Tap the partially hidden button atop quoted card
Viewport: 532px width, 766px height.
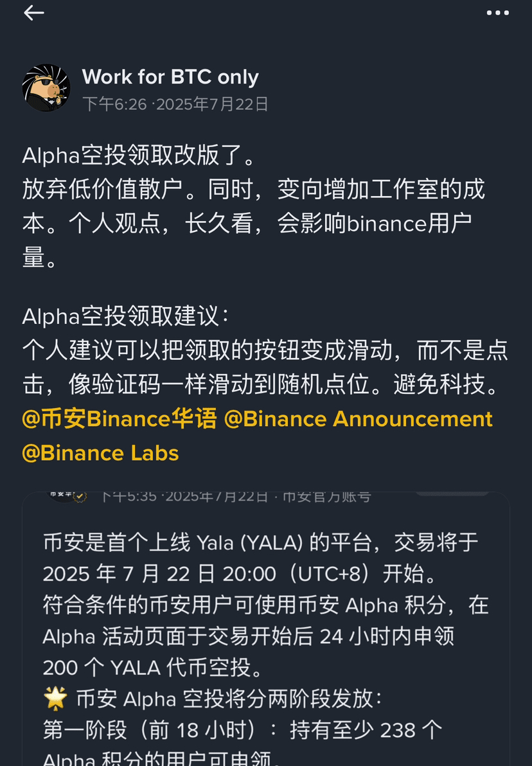coord(452,494)
